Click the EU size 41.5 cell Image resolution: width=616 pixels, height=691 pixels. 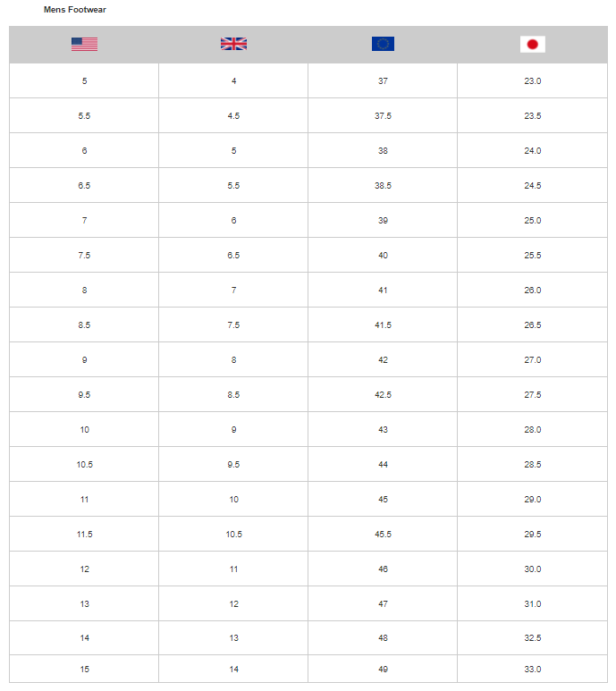click(x=383, y=325)
